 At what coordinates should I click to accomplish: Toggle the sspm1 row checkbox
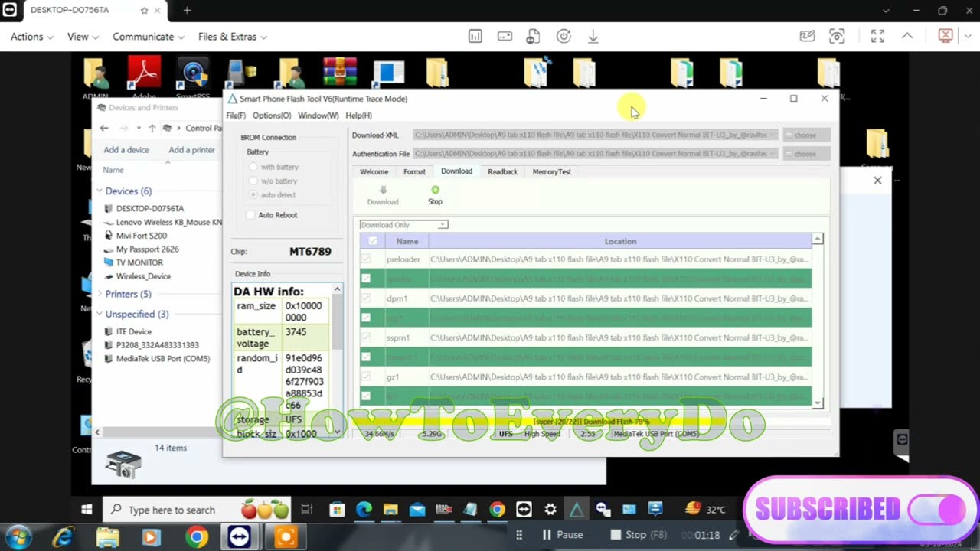366,337
